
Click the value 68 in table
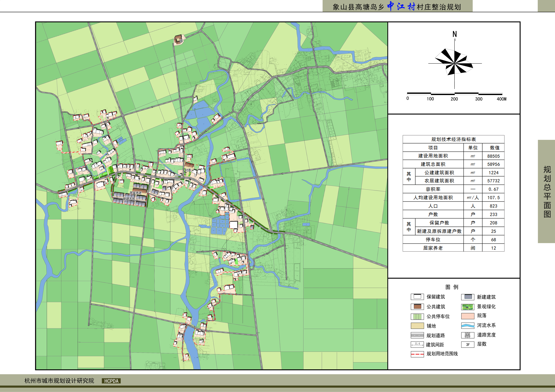(x=493, y=240)
